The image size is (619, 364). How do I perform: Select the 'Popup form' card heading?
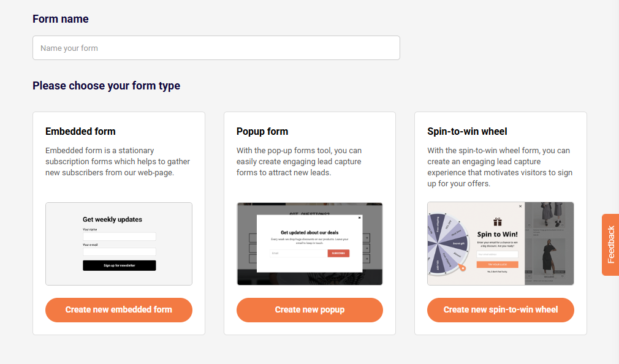pyautogui.click(x=262, y=131)
